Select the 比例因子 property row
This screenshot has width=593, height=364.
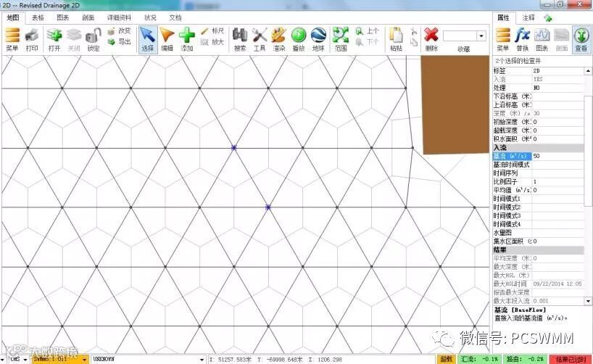point(539,181)
